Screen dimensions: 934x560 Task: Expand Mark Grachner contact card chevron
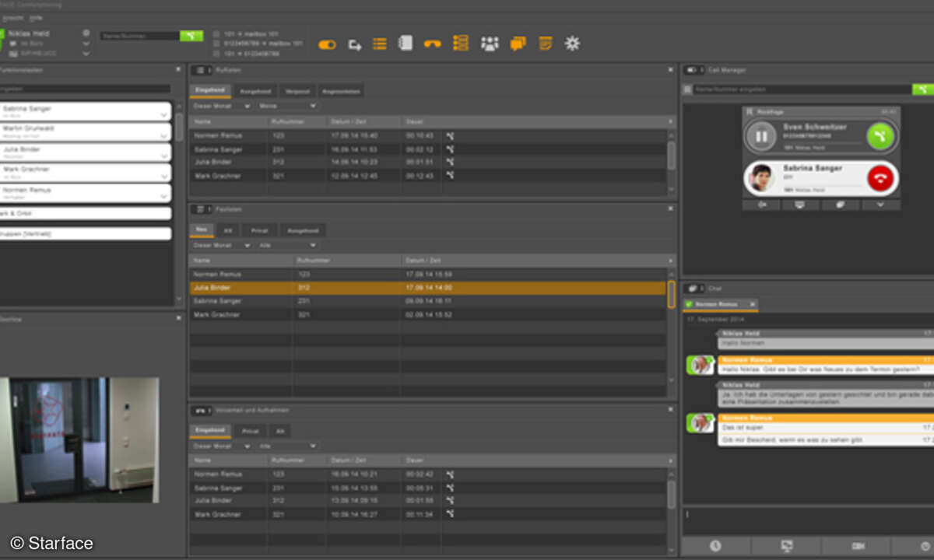pyautogui.click(x=163, y=175)
